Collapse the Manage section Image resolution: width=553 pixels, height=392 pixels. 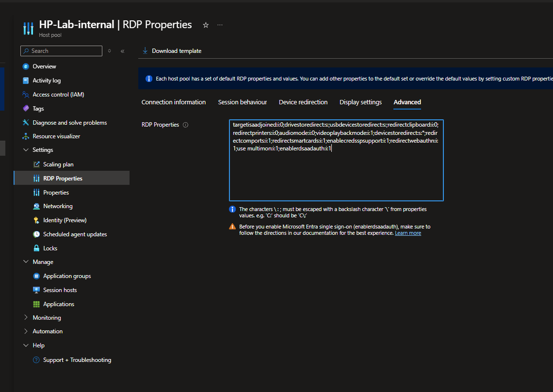click(26, 261)
